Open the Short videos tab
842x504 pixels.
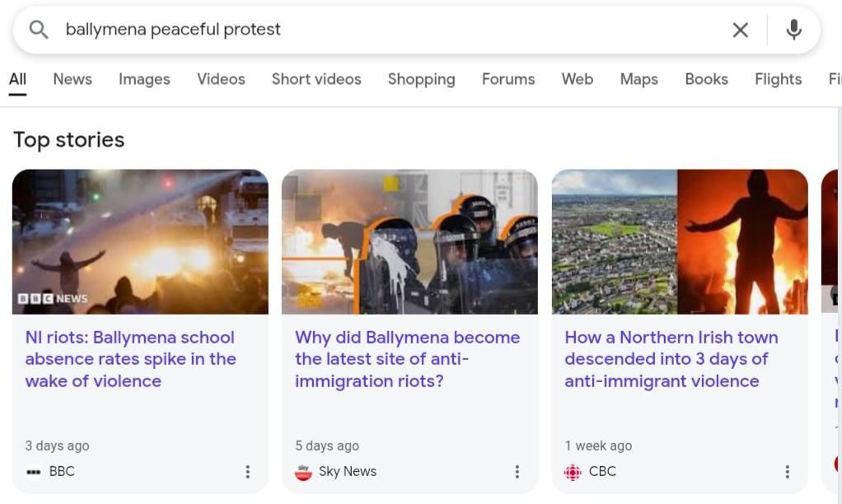pyautogui.click(x=316, y=79)
